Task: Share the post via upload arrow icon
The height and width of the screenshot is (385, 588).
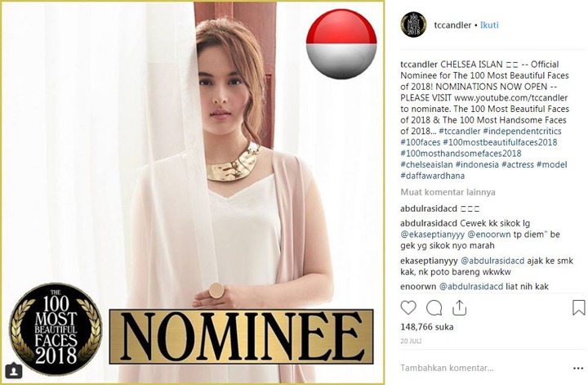Action: click(x=459, y=307)
